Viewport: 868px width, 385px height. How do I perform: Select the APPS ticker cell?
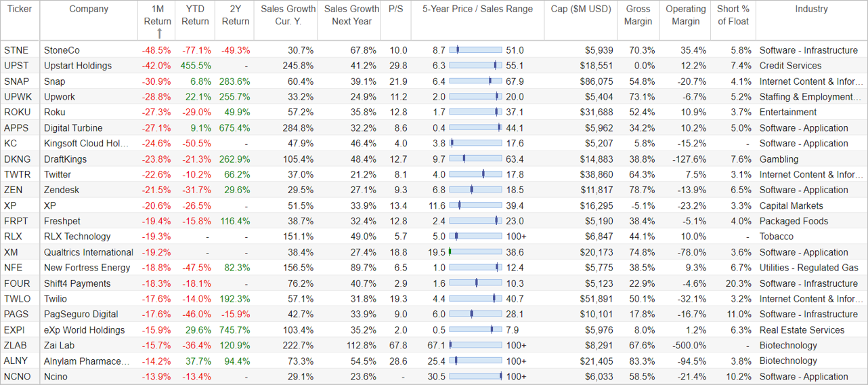[x=16, y=128]
